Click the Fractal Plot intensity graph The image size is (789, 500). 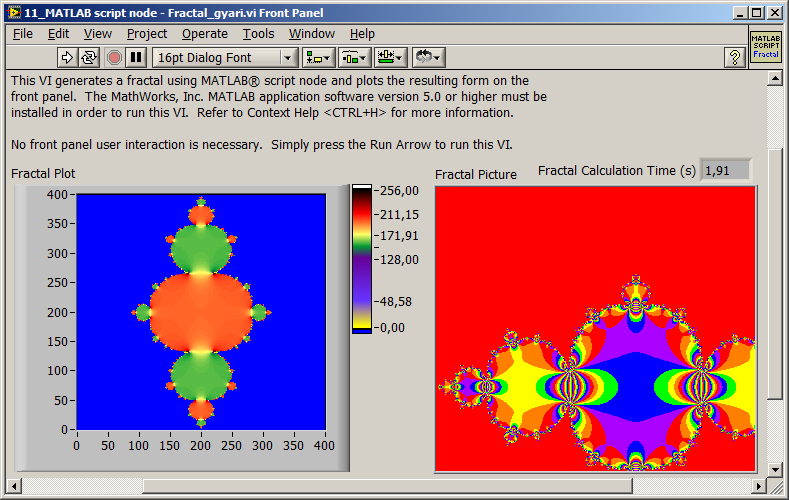pyautogui.click(x=201, y=312)
